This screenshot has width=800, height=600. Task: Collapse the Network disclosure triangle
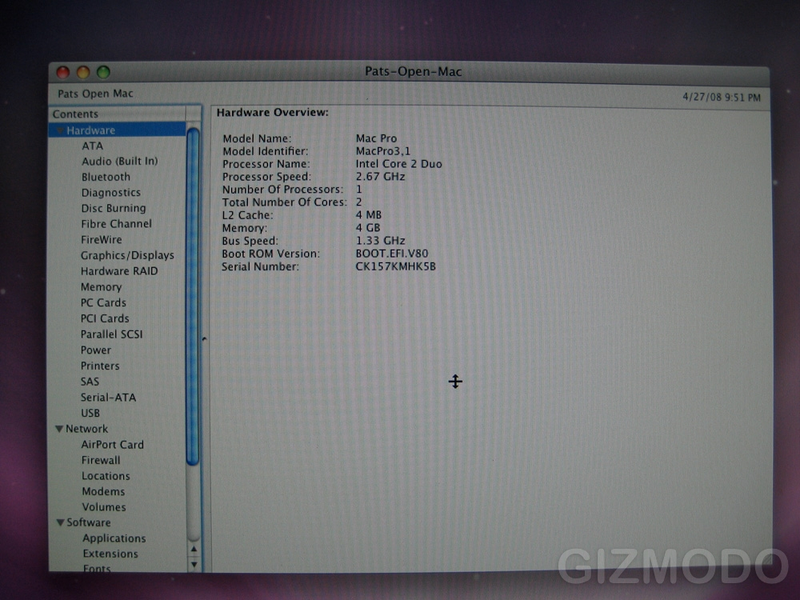pyautogui.click(x=59, y=429)
